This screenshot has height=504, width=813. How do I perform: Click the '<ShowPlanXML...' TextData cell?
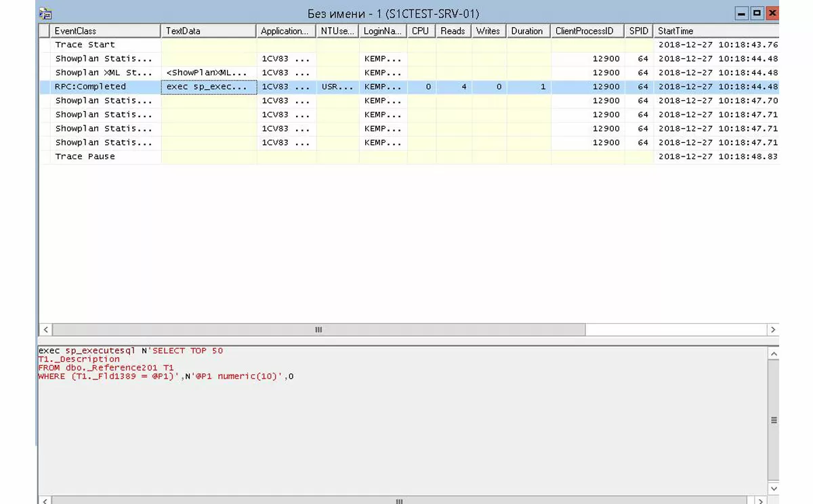(209, 72)
